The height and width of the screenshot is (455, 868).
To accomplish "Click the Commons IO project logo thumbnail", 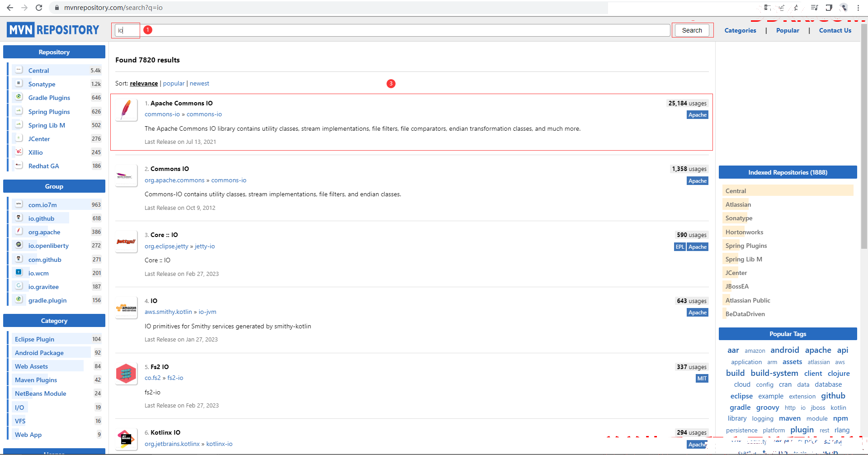I will pos(126,175).
